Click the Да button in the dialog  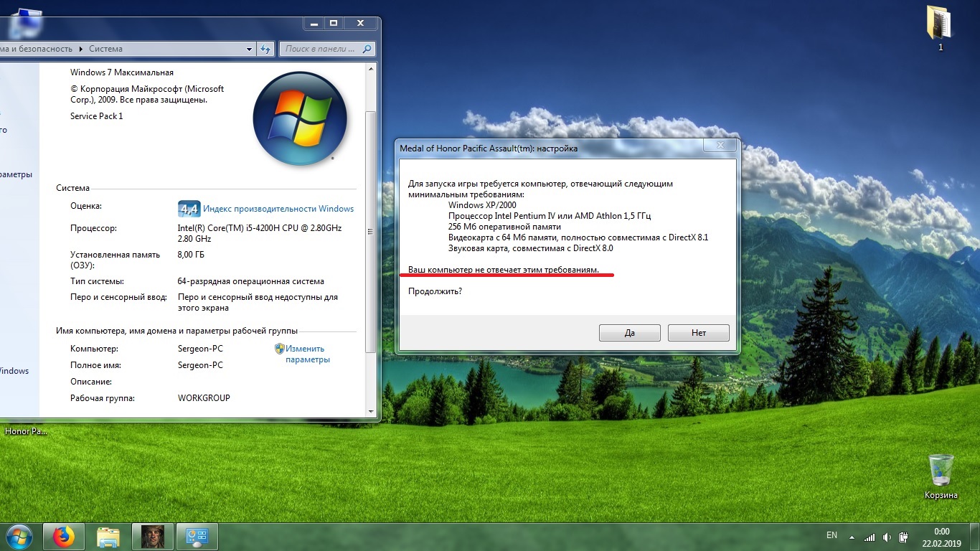point(630,333)
